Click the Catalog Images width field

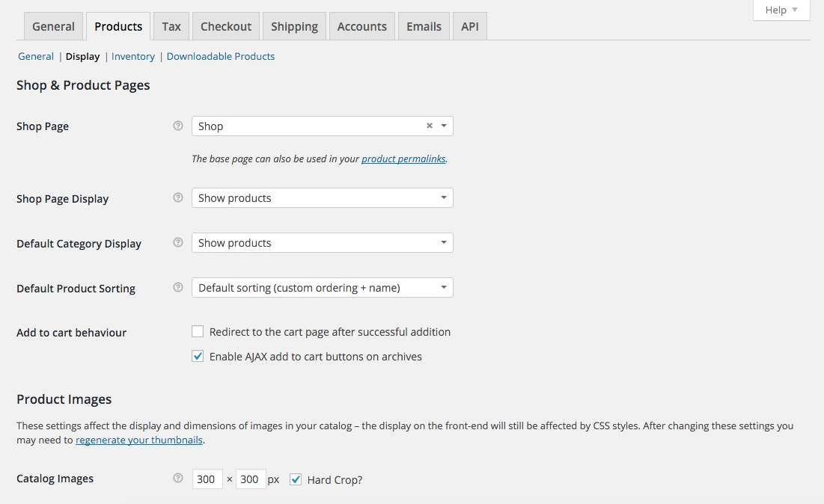[207, 479]
